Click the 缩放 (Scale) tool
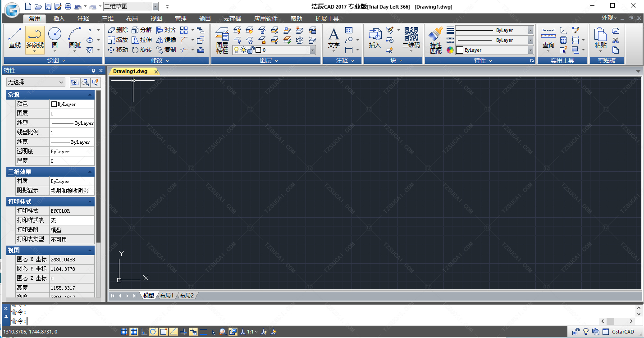 click(x=118, y=40)
